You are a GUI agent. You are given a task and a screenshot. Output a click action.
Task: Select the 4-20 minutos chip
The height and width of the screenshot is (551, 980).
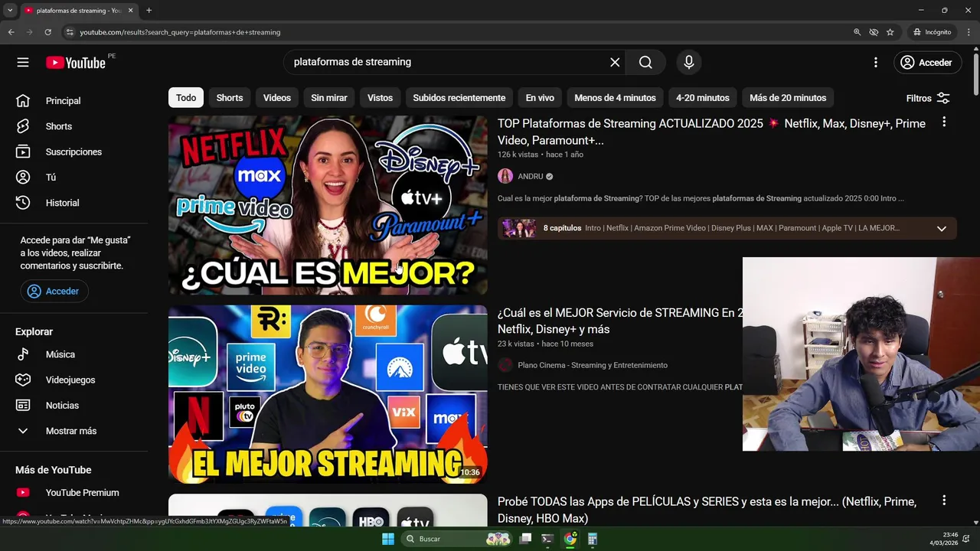tap(703, 98)
